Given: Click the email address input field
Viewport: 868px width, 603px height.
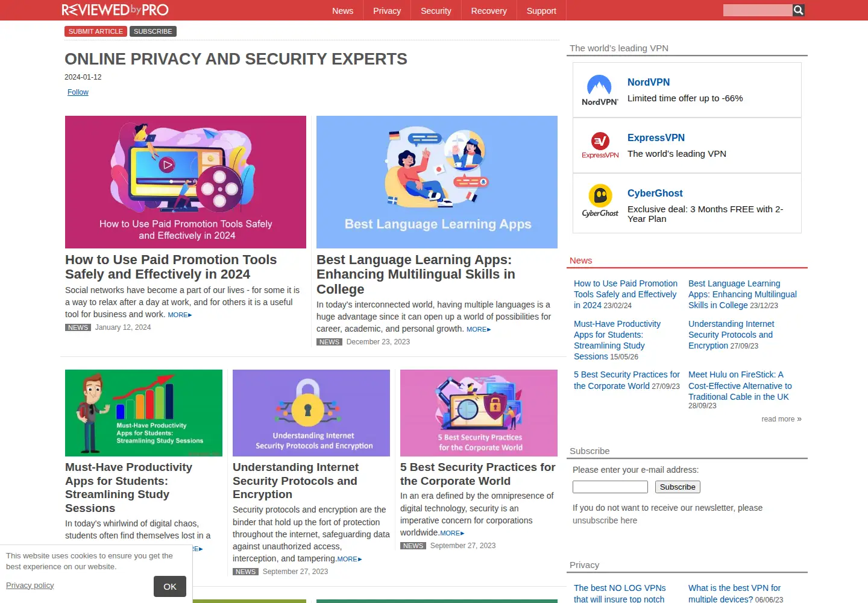Looking at the screenshot, I should 610,487.
